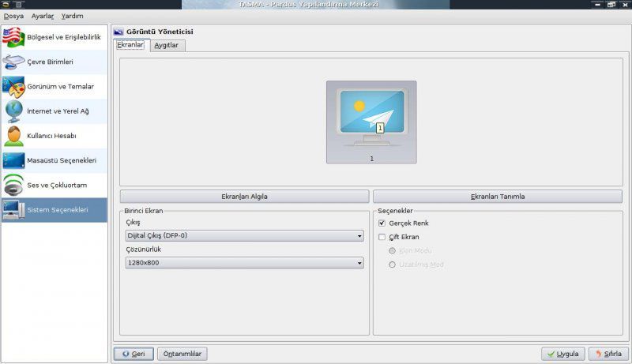Open the Kullanıcı Hesabı user icon

[x=13, y=136]
